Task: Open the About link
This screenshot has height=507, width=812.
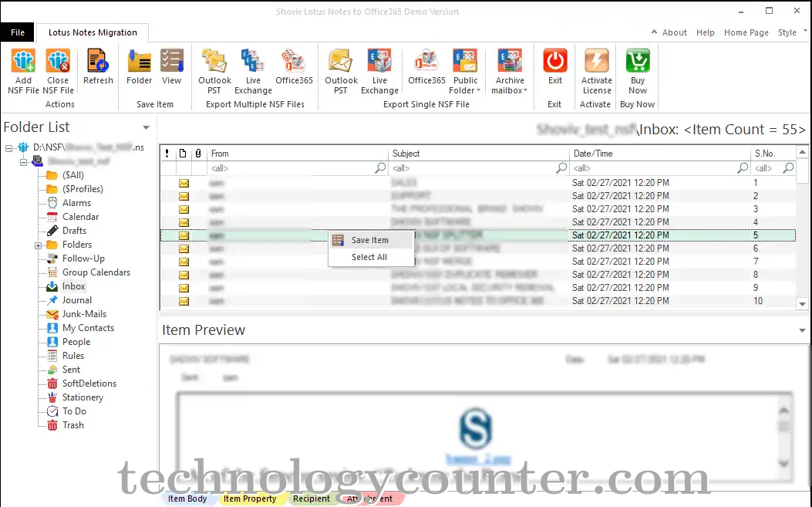Action: click(x=674, y=32)
